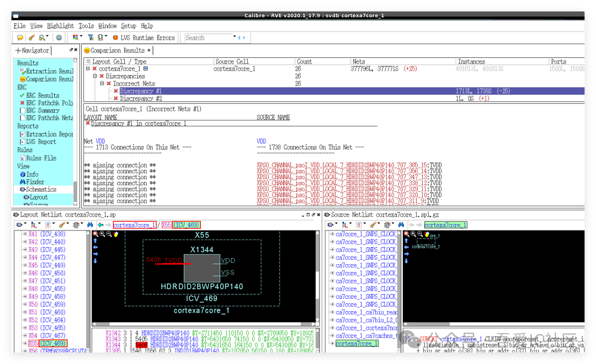Viewport: 596px width, 364px height.
Task: Collapse the cortexa7core_1 row in results
Action: (88, 69)
